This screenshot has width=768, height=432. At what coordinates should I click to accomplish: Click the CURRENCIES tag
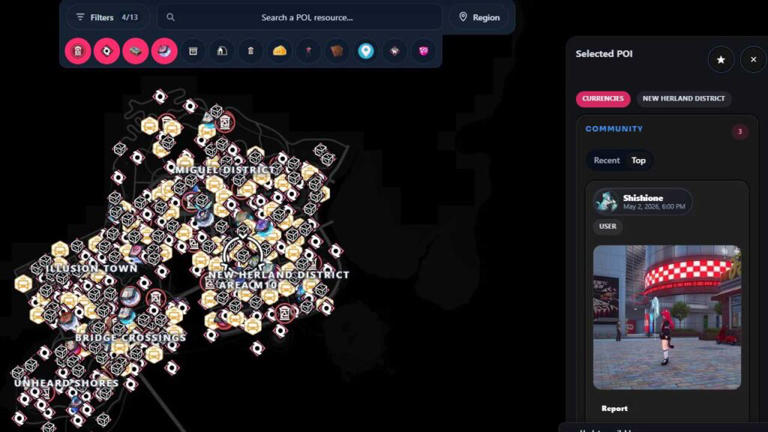pos(603,98)
